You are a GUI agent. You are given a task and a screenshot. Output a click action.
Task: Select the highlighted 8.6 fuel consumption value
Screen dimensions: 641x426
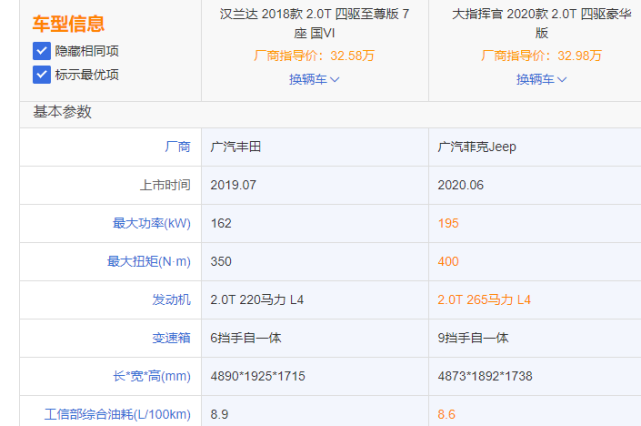coord(446,415)
